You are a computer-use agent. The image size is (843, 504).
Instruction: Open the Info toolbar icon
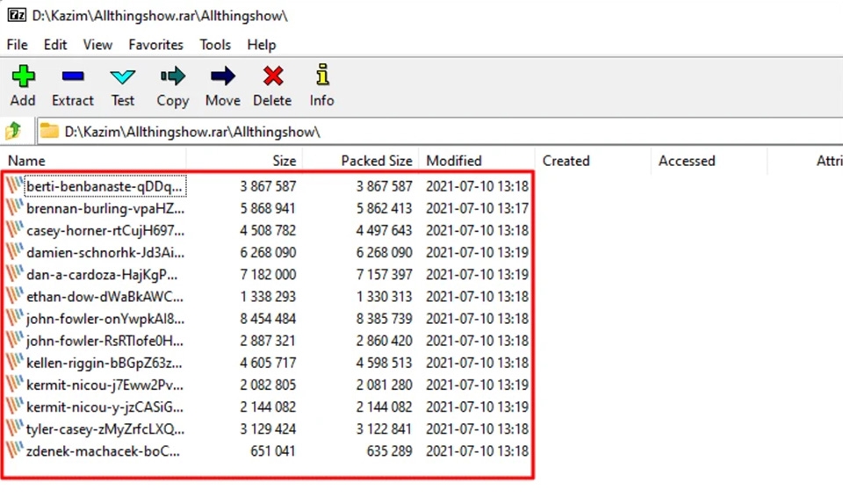(322, 76)
